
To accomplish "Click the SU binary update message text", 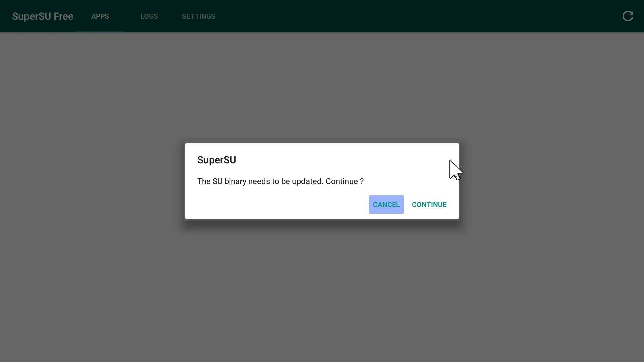I will point(280,181).
